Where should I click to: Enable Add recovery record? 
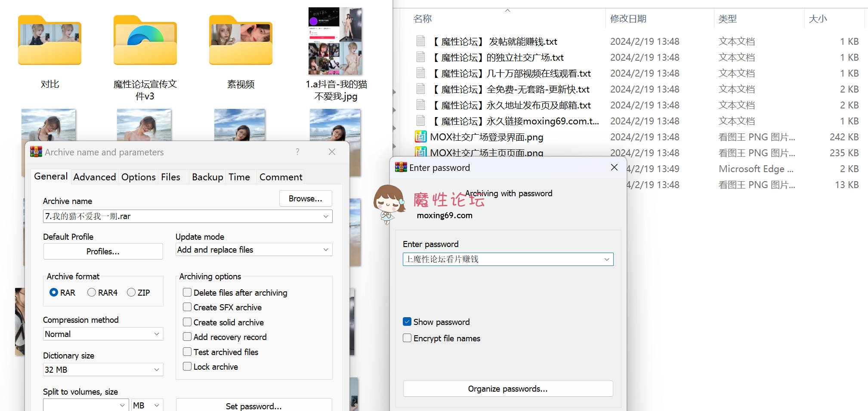187,337
